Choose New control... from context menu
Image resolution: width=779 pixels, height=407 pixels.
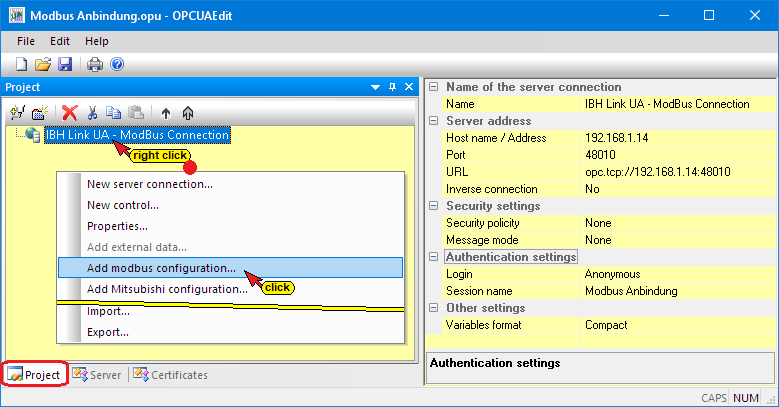point(231,205)
